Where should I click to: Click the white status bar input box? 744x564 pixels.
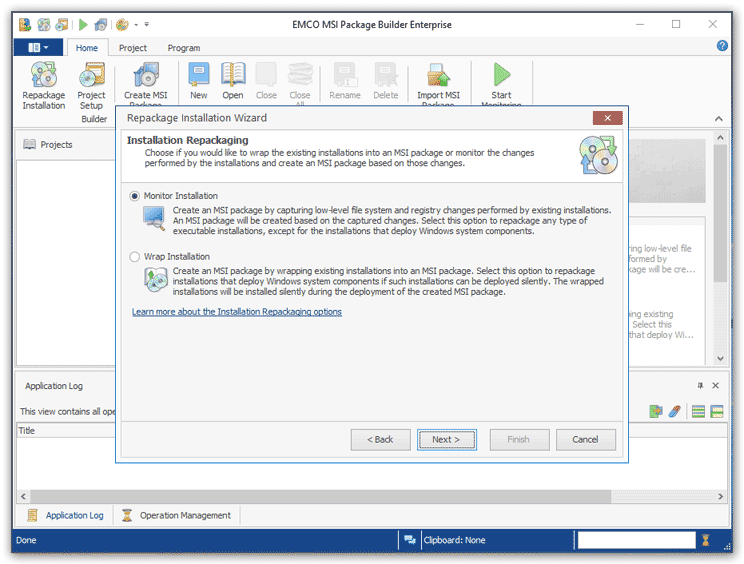click(x=636, y=540)
